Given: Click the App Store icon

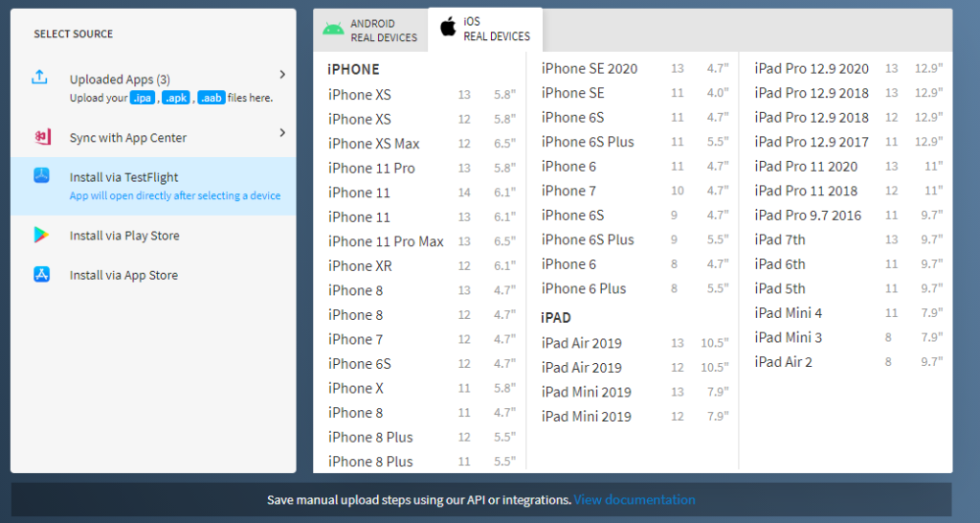Looking at the screenshot, I should pyautogui.click(x=41, y=275).
